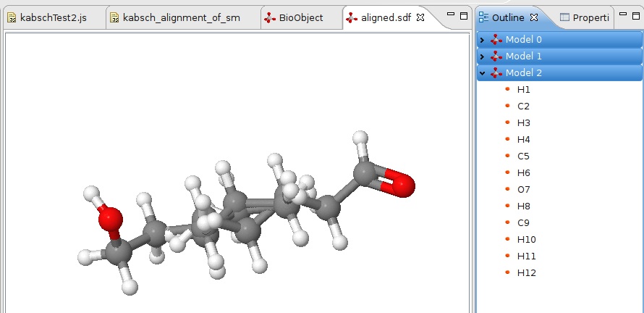Image resolution: width=644 pixels, height=313 pixels.
Task: Close the Outline view tab
Action: pyautogui.click(x=534, y=17)
